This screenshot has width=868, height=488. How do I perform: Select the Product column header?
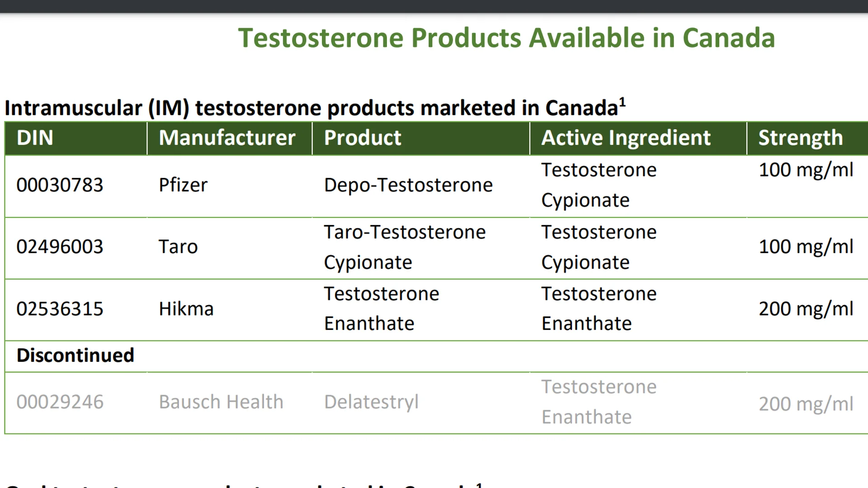pyautogui.click(x=363, y=138)
